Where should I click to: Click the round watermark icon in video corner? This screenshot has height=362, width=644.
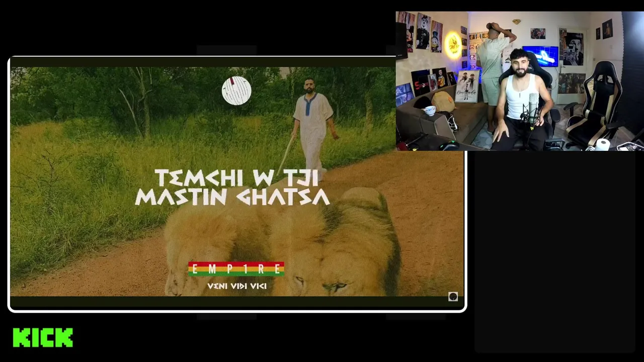coord(453,297)
